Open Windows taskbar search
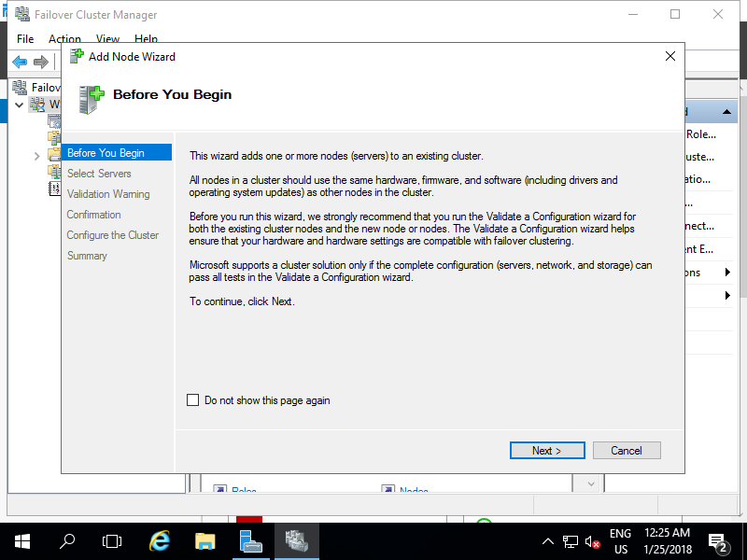Image resolution: width=747 pixels, height=560 pixels. 67,541
